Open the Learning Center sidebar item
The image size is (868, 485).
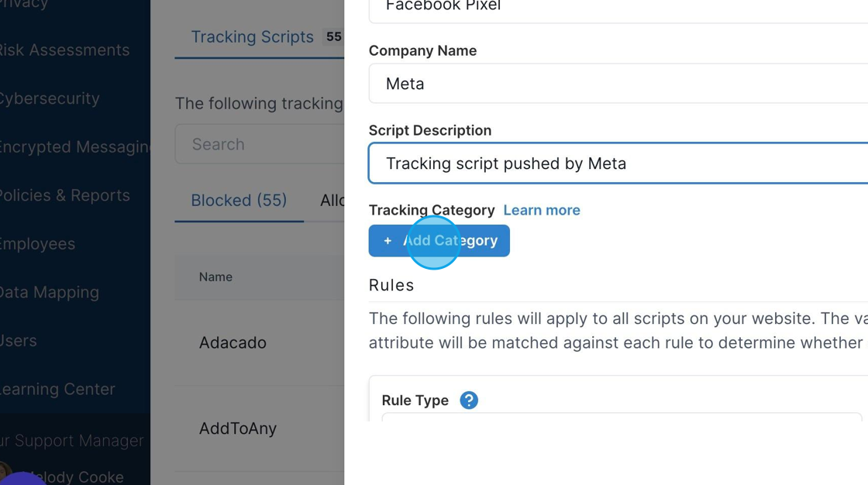pyautogui.click(x=57, y=389)
